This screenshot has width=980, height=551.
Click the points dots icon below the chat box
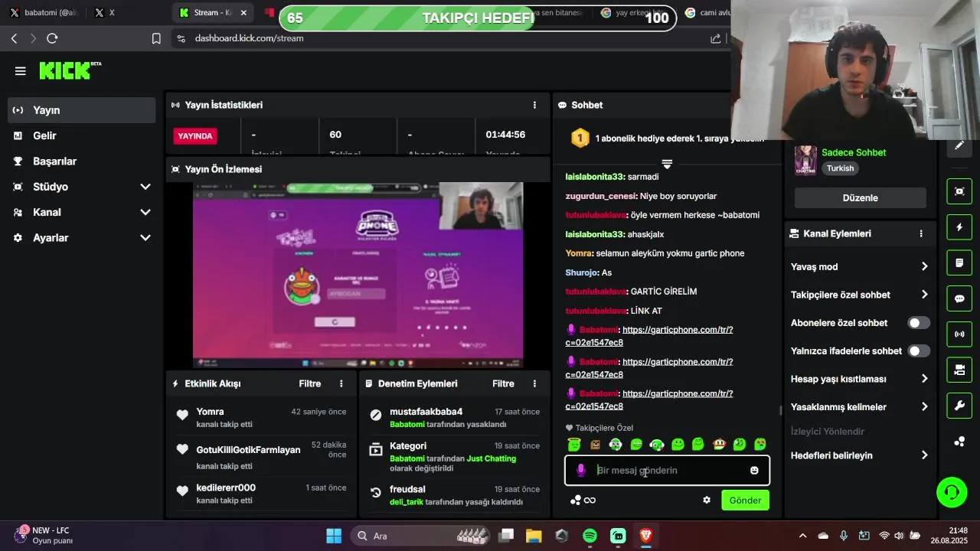(576, 500)
